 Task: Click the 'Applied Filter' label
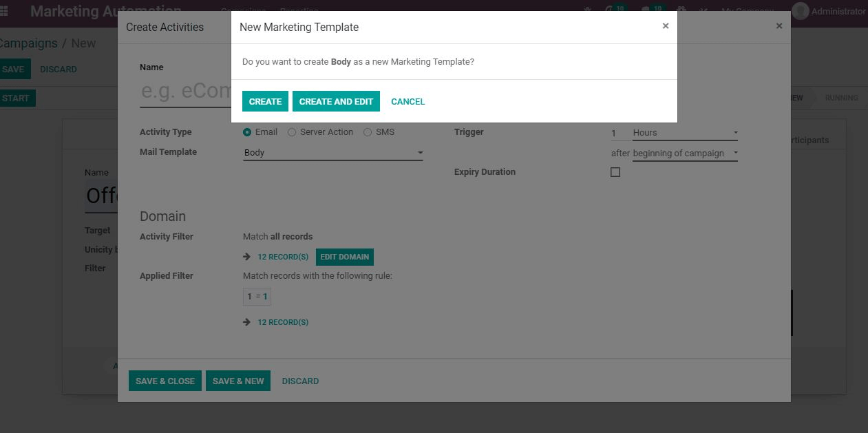click(x=167, y=276)
